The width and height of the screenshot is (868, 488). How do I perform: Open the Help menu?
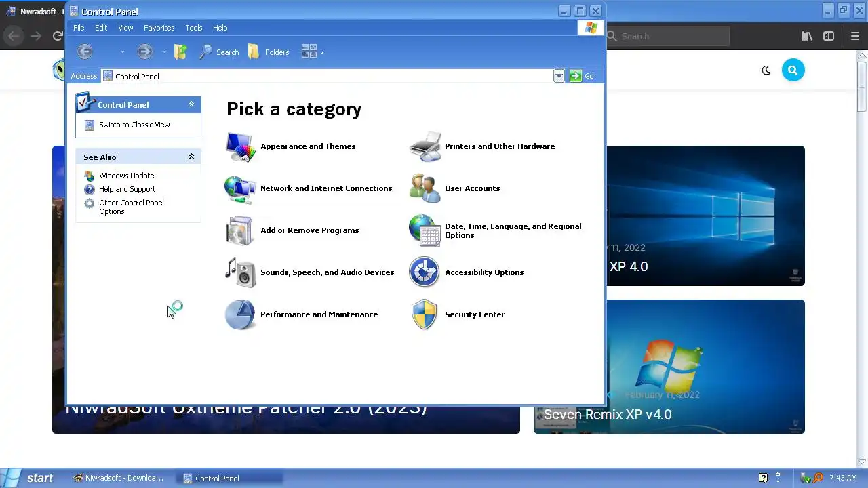tap(220, 28)
